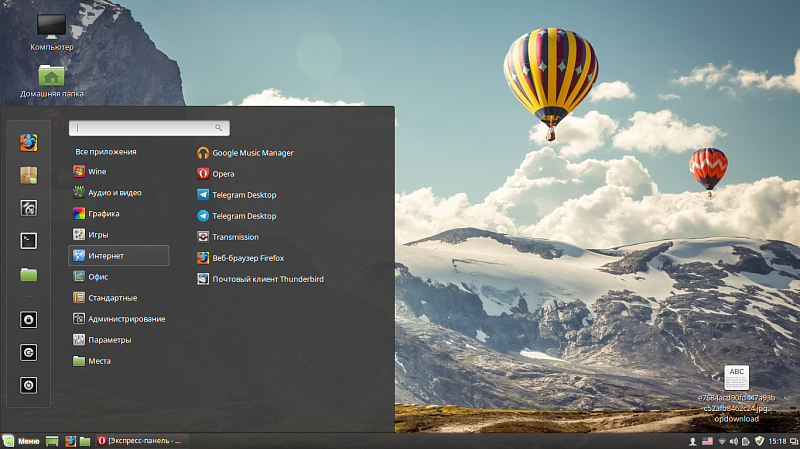This screenshot has height=449, width=800.
Task: Open Почтовый клиент Thunderbird
Action: coord(267,279)
